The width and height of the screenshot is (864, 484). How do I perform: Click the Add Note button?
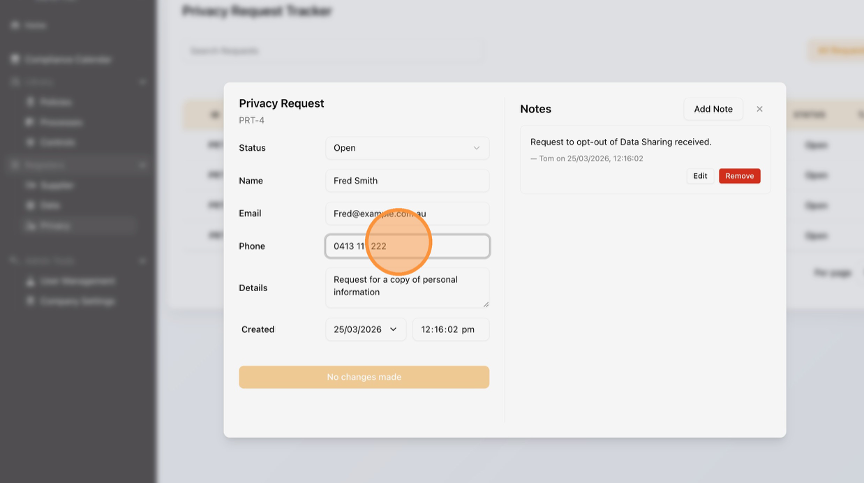point(713,109)
